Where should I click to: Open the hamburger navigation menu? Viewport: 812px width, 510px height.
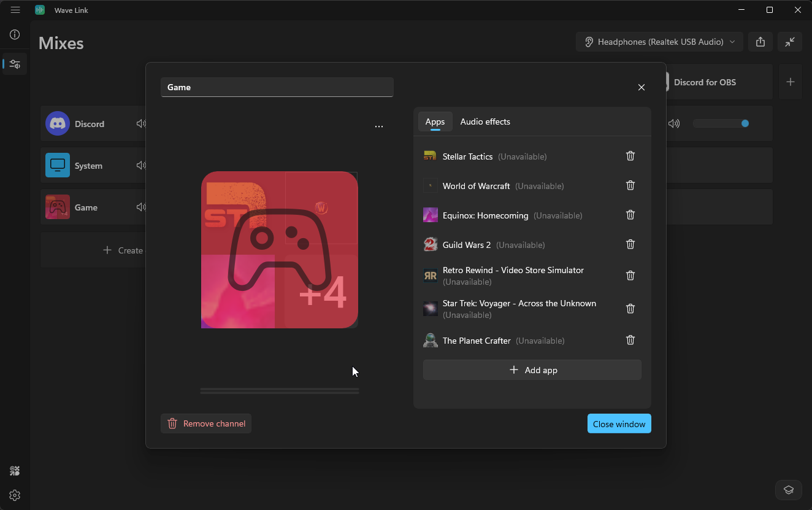(x=15, y=10)
